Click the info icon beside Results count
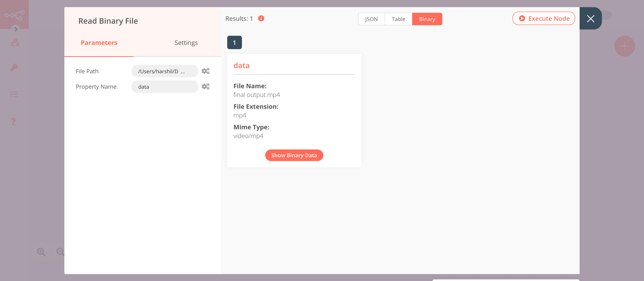 [x=261, y=18]
